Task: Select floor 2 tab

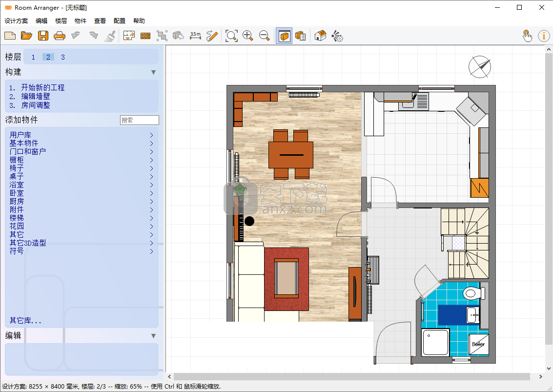Action: click(48, 57)
